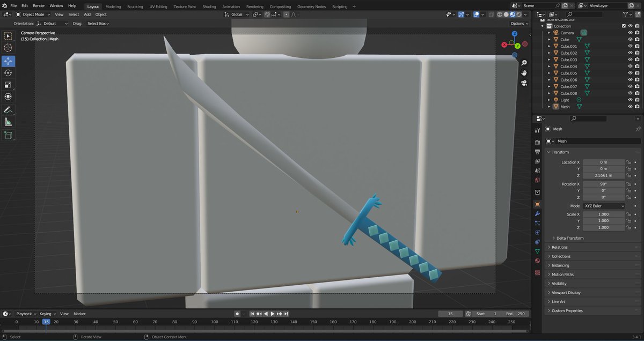
Task: Click the Location Z 2.5561 m field
Action: [604, 175]
